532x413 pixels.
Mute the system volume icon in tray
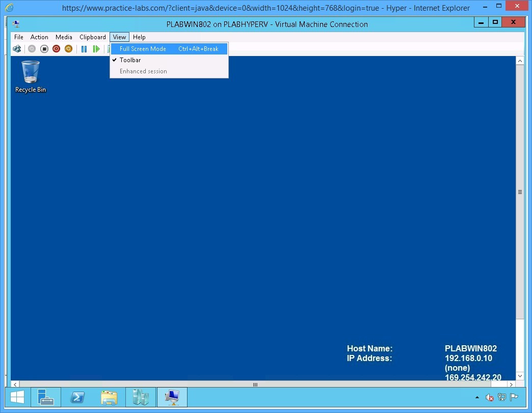point(489,397)
